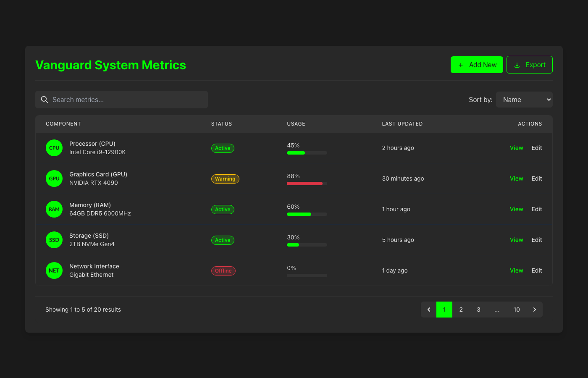Click the Offline badge for Network Interface
588x378 pixels.
coord(223,270)
